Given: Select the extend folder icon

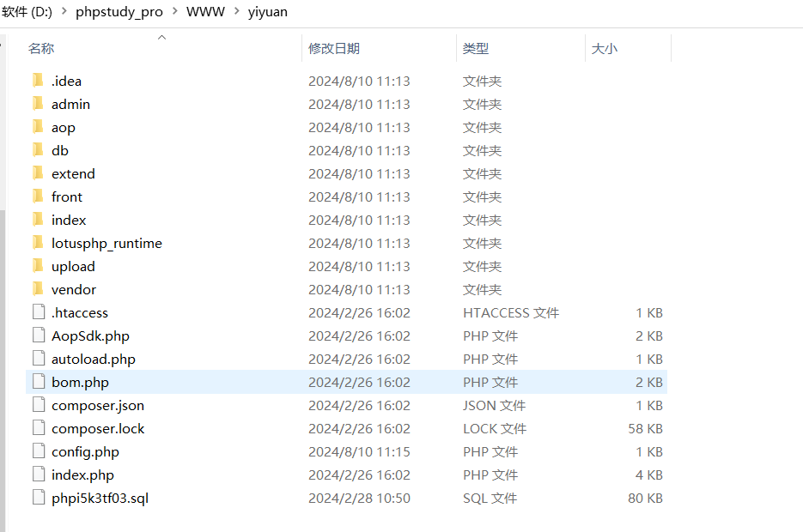Looking at the screenshot, I should (x=38, y=173).
